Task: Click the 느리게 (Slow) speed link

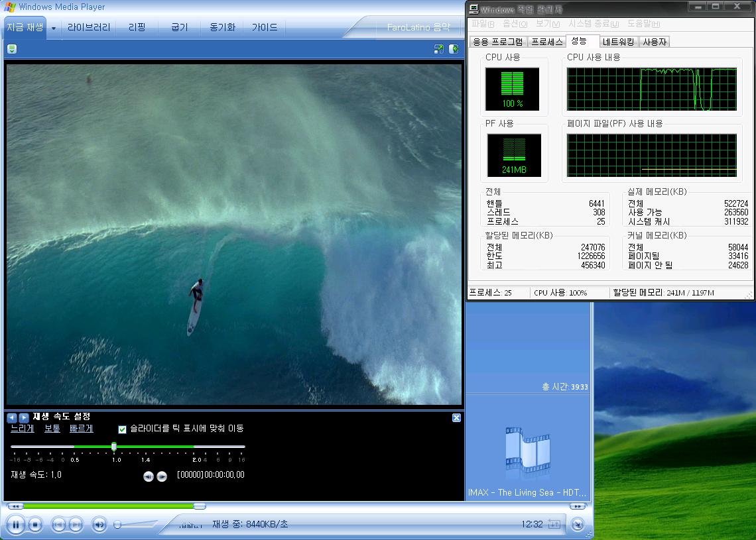Action: 22,428
